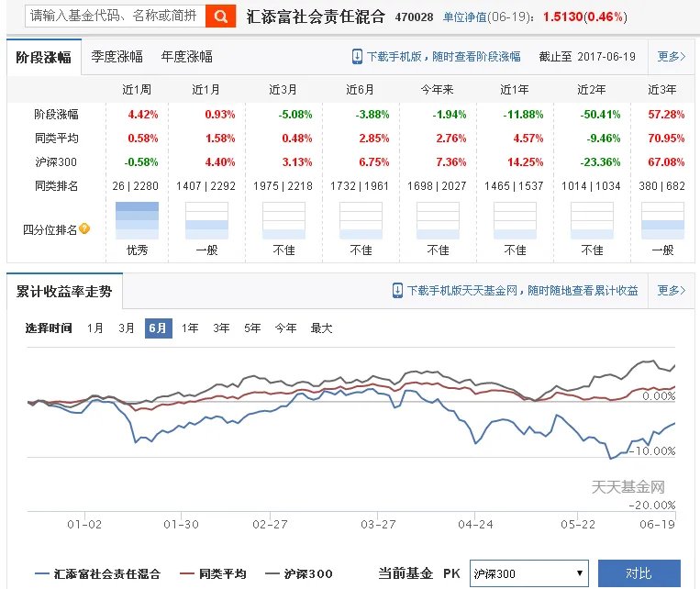The height and width of the screenshot is (589, 700).
Task: Select the 今年 time range
Action: click(285, 328)
